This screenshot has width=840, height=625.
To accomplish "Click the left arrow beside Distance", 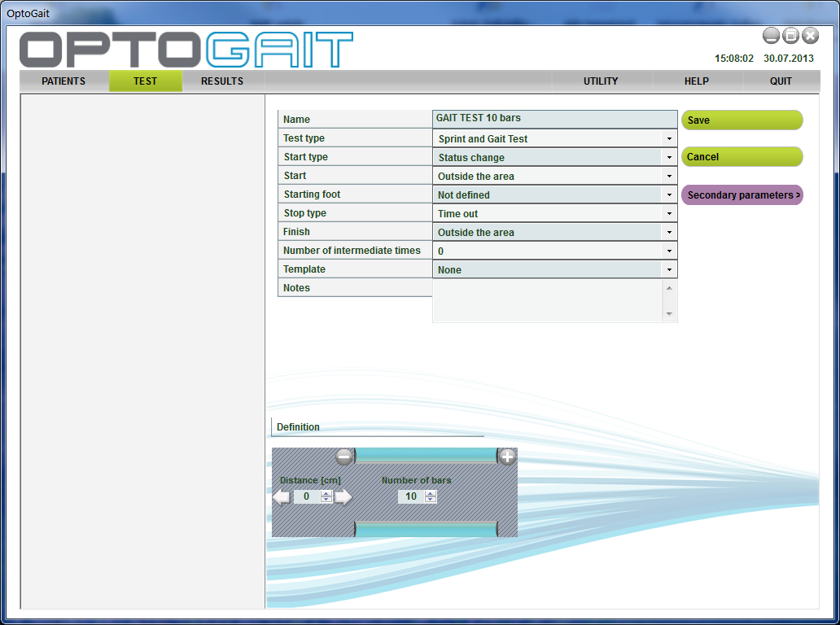I will point(282,496).
